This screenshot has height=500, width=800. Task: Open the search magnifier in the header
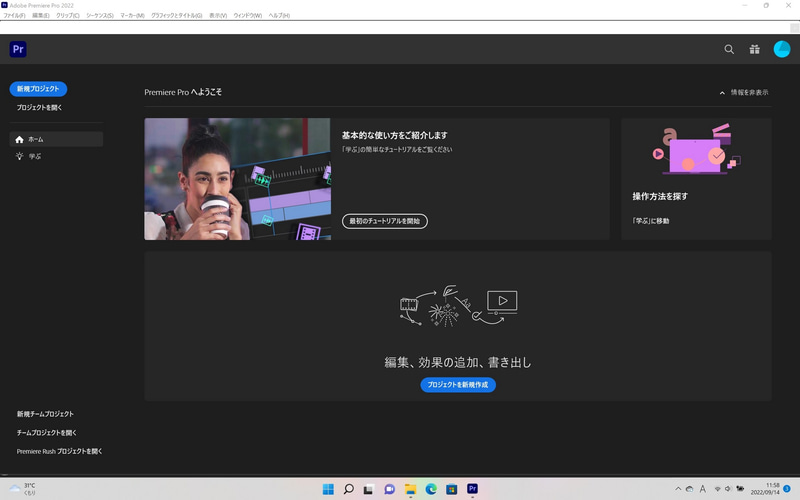tap(729, 49)
